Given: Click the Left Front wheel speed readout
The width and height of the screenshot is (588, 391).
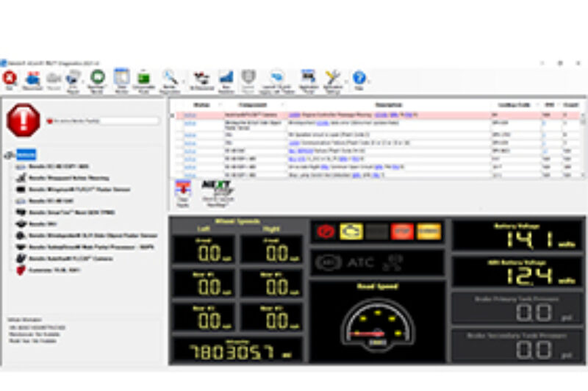Looking at the screenshot, I should pos(204,250).
